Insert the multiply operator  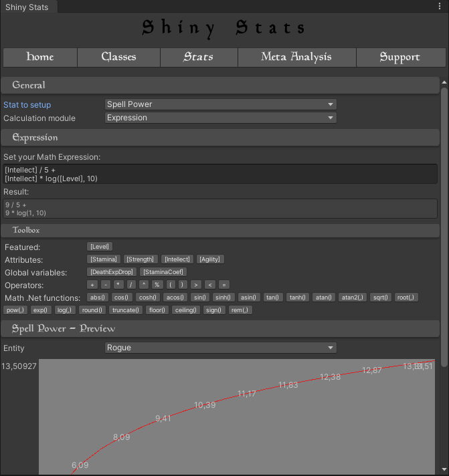coord(118,284)
